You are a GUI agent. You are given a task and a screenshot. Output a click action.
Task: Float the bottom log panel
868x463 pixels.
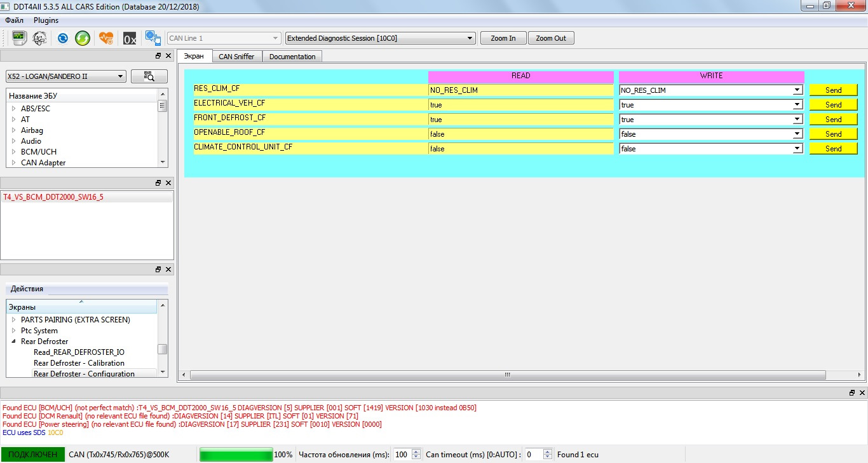pos(852,393)
